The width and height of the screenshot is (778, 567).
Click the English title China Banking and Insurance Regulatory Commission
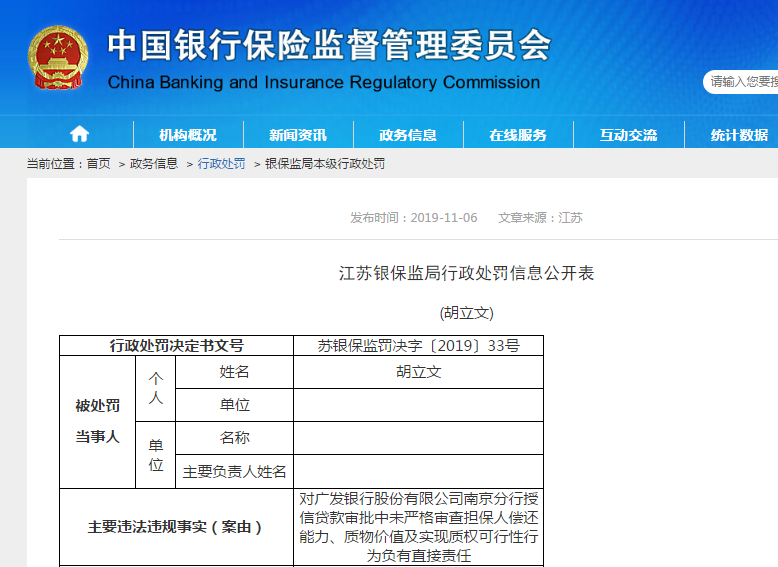coord(324,82)
